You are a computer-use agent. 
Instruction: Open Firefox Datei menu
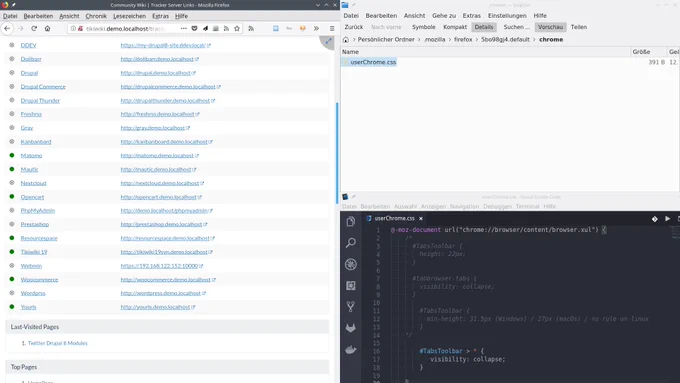tap(10, 16)
